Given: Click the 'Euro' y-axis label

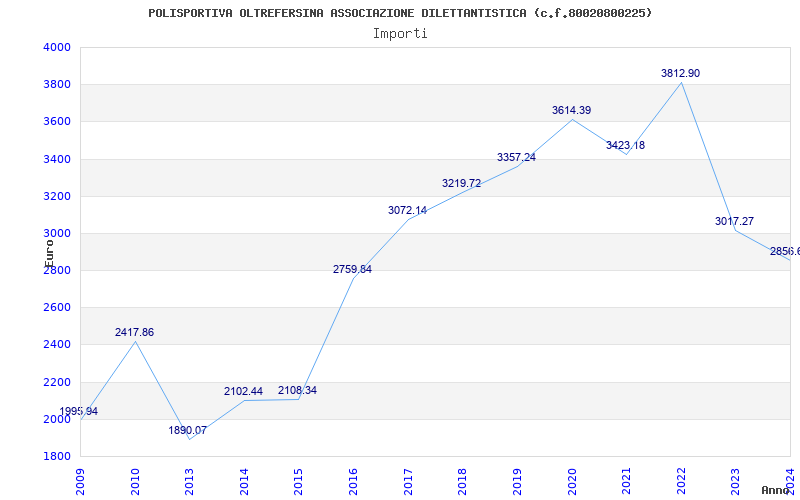Looking at the screenshot, I should (49, 254).
